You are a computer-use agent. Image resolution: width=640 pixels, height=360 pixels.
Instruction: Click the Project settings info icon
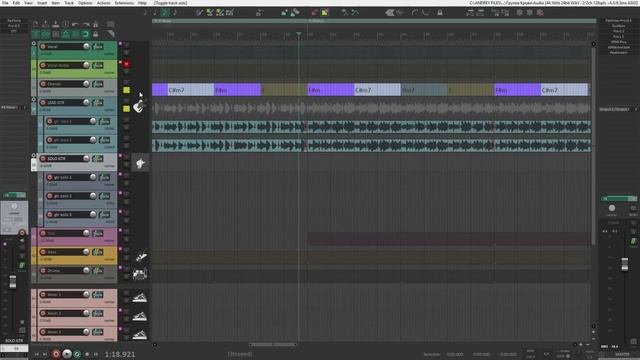65,24
